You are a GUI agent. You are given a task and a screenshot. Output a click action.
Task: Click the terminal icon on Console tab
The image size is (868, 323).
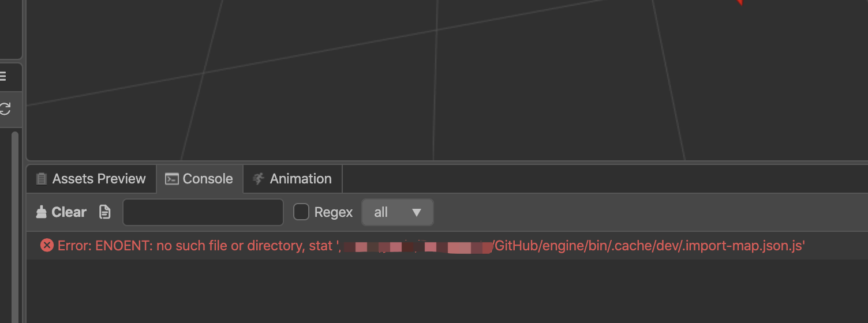pos(171,179)
